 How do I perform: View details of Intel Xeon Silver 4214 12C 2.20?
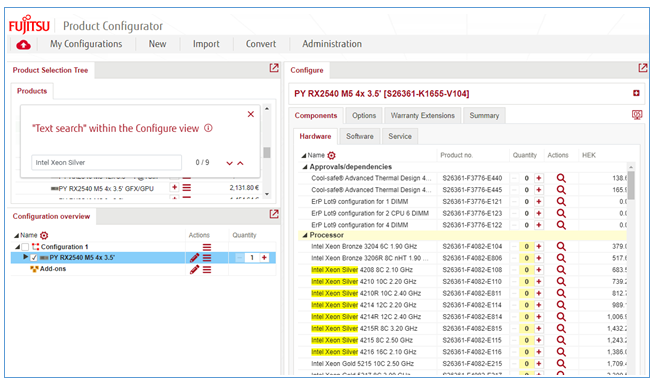(x=561, y=305)
